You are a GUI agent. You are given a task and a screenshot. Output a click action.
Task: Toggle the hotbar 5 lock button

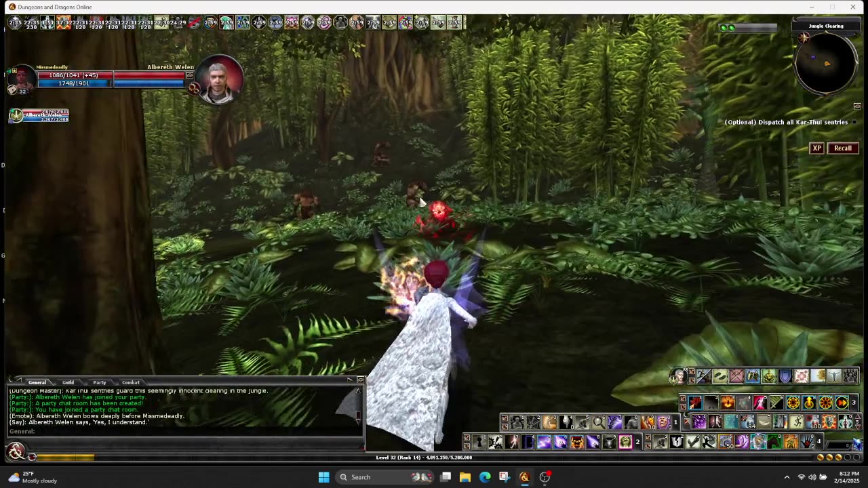[687, 422]
